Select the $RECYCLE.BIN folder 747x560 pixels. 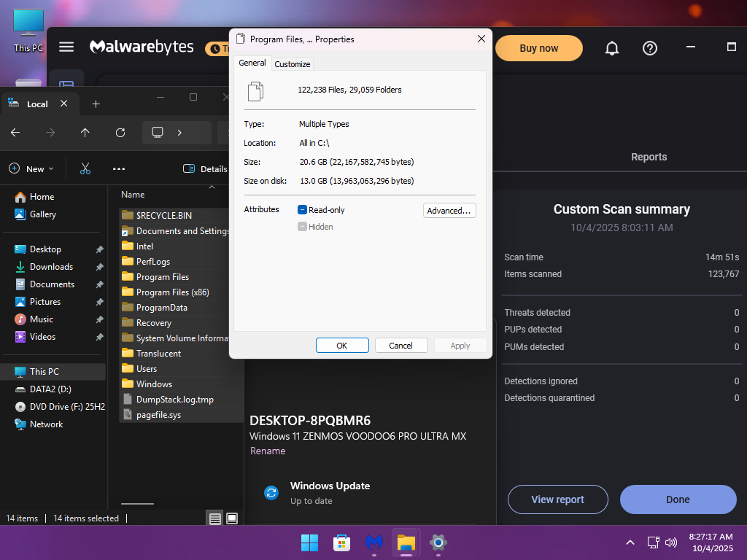tap(164, 215)
